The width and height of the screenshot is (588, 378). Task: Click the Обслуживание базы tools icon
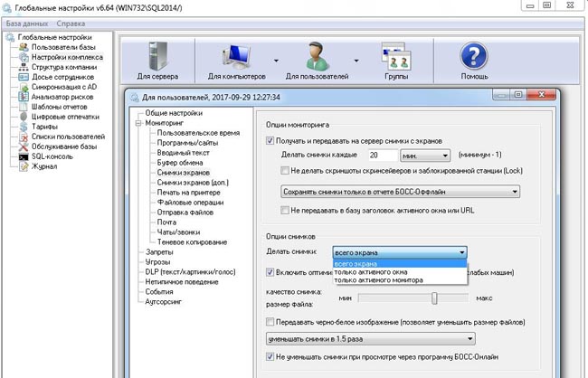(x=24, y=146)
